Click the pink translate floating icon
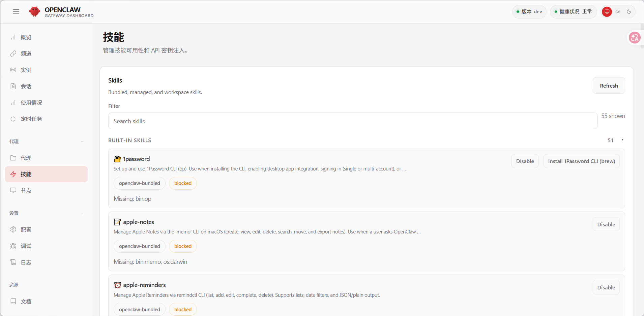The width and height of the screenshot is (644, 316). click(635, 38)
